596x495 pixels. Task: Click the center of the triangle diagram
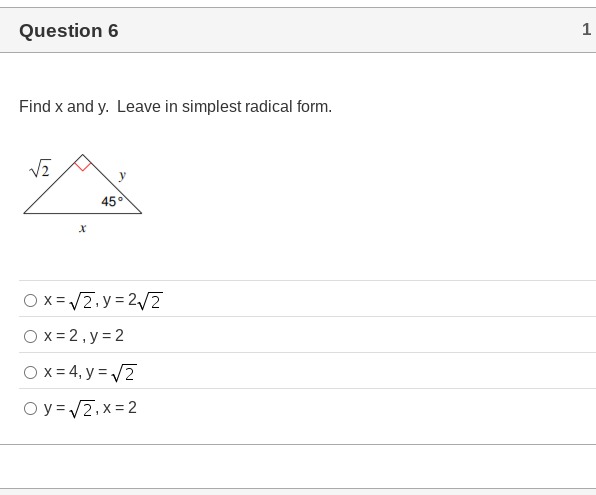tap(83, 192)
